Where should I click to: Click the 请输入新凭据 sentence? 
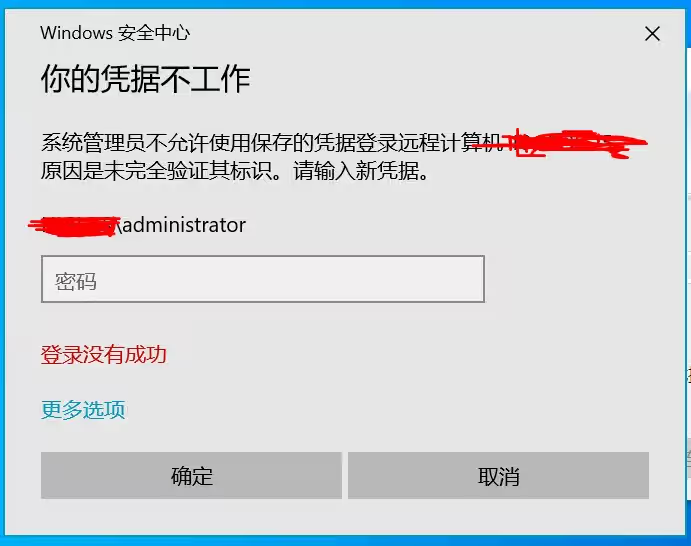point(360,171)
